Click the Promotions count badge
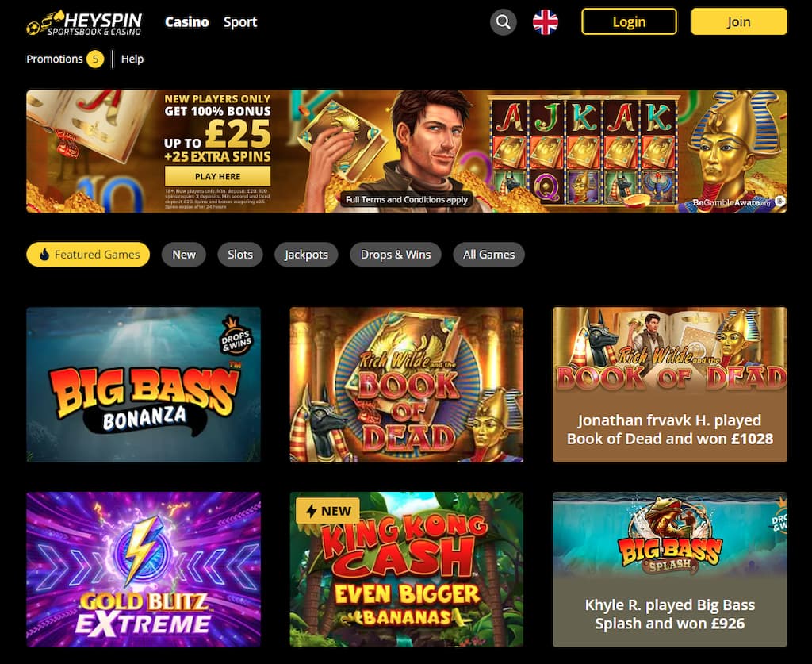 coord(95,59)
